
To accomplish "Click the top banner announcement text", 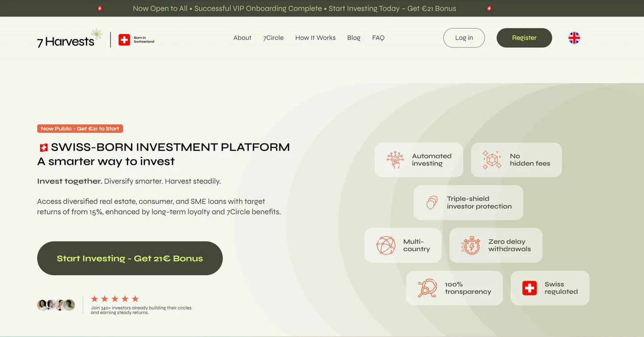I will (294, 8).
